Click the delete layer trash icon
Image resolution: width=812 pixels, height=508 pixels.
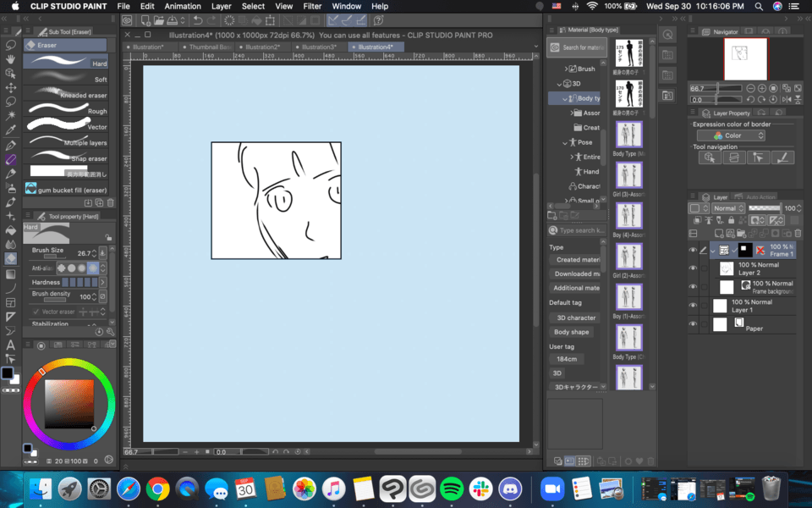[798, 233]
